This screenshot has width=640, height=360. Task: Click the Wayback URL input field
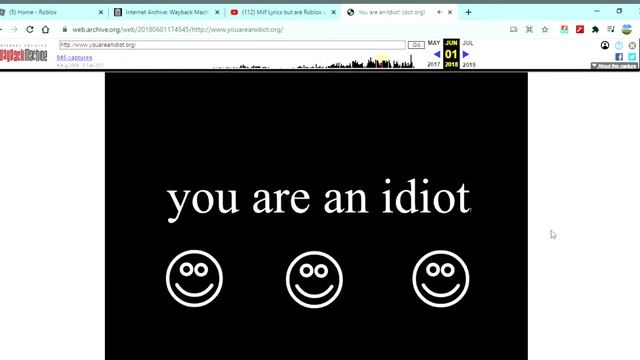point(232,45)
